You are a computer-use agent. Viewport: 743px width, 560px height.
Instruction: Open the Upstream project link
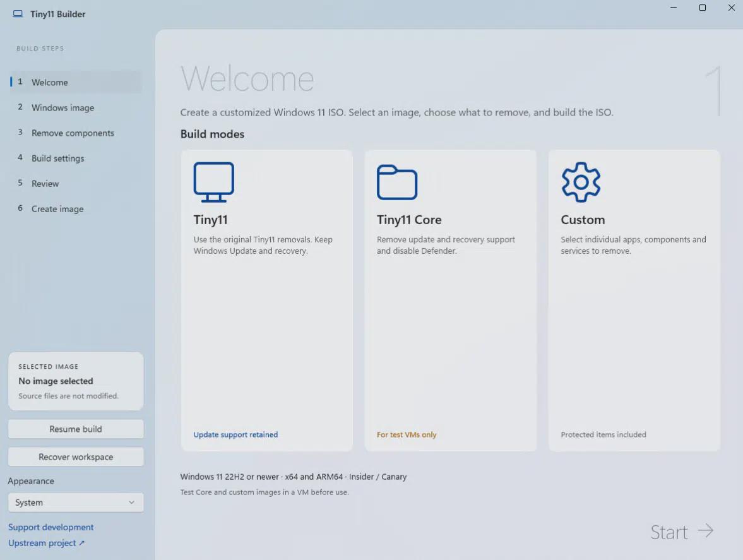[46, 543]
